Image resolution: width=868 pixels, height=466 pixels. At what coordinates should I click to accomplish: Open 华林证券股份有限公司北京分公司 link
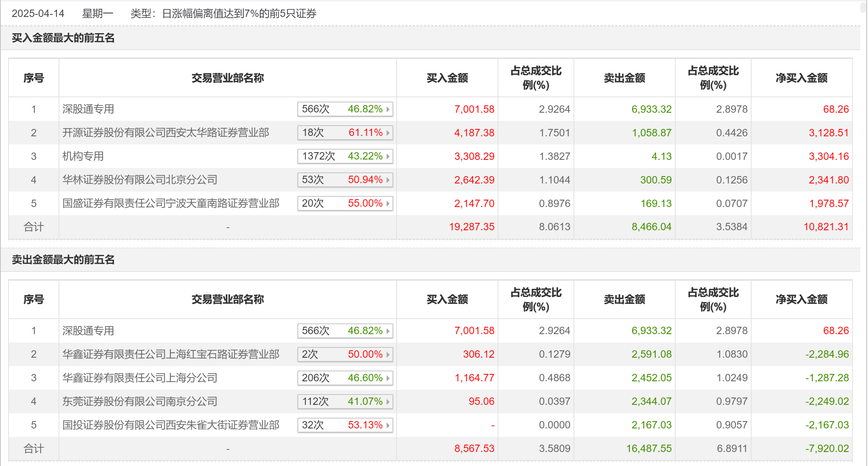click(140, 180)
